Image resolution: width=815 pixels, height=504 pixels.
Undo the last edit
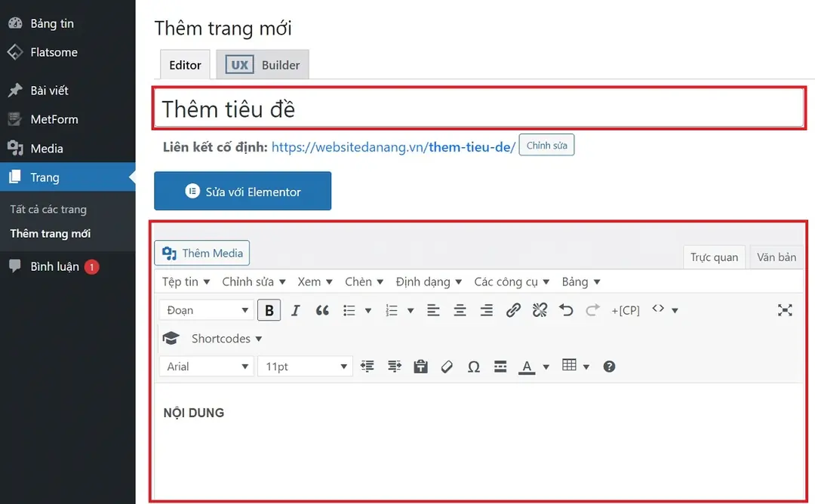566,309
